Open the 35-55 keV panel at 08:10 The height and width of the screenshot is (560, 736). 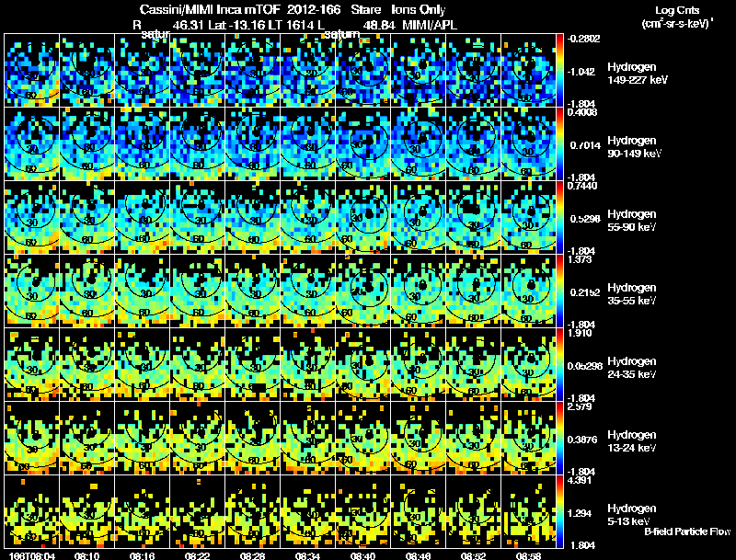[x=86, y=291]
